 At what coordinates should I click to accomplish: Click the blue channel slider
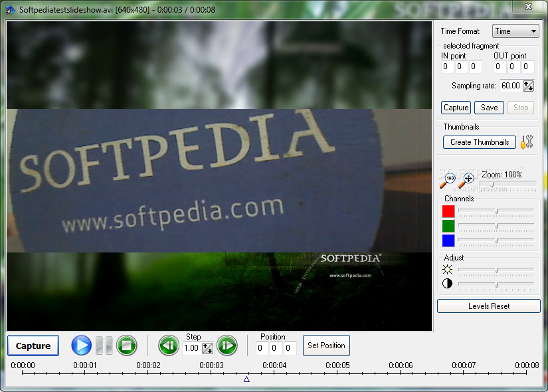coord(496,241)
